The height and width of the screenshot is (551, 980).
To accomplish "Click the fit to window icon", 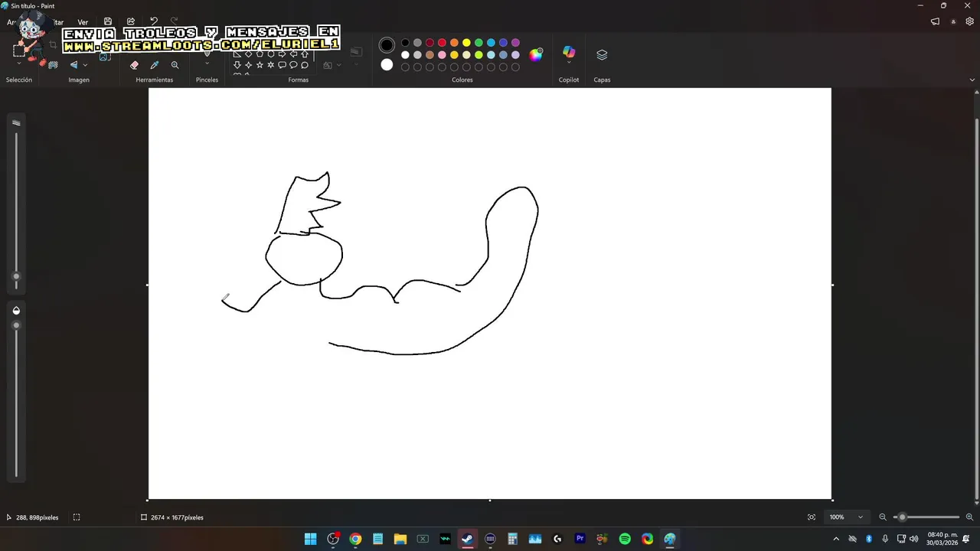I will [812, 517].
